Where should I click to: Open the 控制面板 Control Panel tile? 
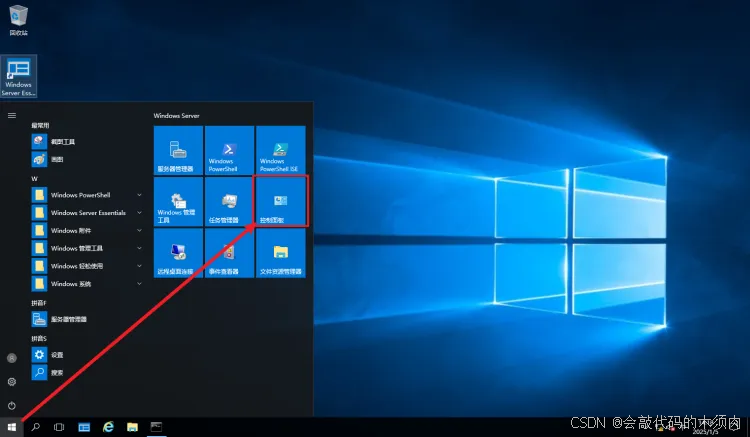pos(281,201)
